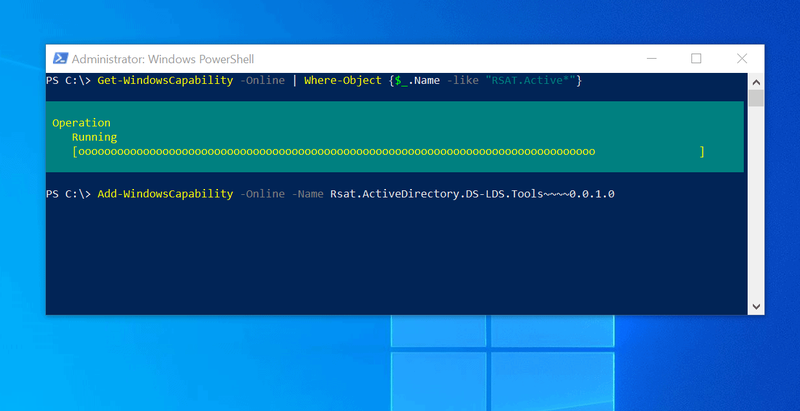Click the -Name parameter in second command
Image resolution: width=800 pixels, height=411 pixels.
308,194
